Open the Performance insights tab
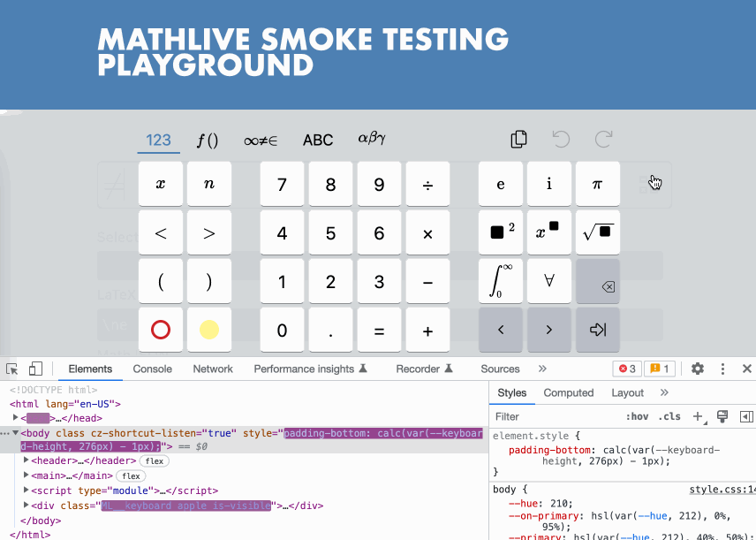This screenshot has width=756, height=540. click(311, 369)
